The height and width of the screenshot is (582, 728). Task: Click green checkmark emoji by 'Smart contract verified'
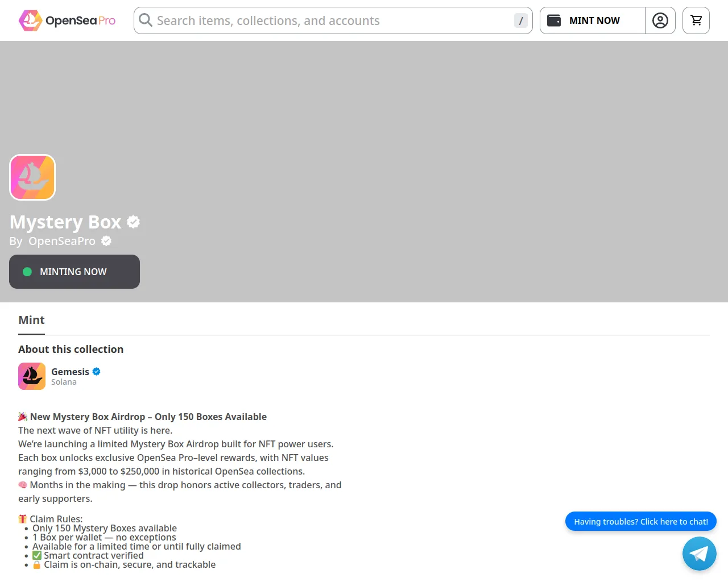pos(37,555)
